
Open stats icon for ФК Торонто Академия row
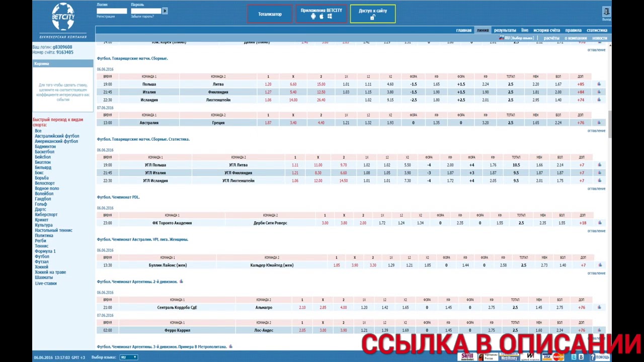point(599,223)
